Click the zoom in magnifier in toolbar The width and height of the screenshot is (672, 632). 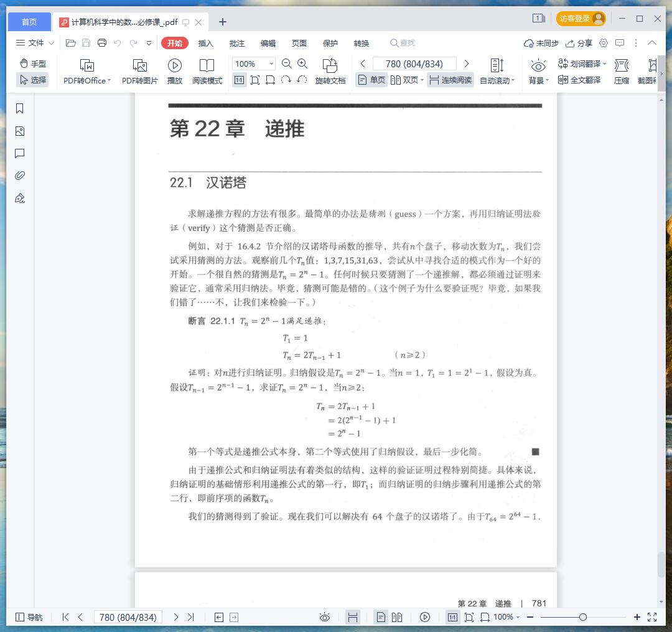click(x=302, y=64)
